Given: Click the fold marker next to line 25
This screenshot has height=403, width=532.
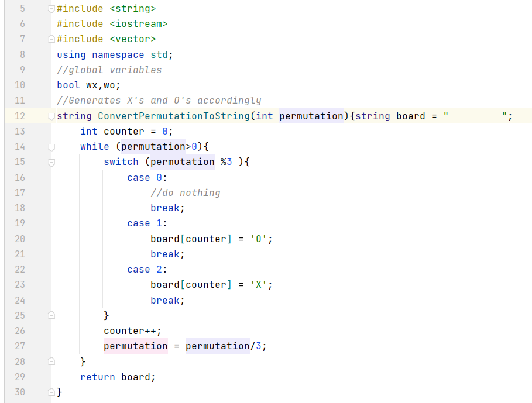Looking at the screenshot, I should [x=51, y=315].
